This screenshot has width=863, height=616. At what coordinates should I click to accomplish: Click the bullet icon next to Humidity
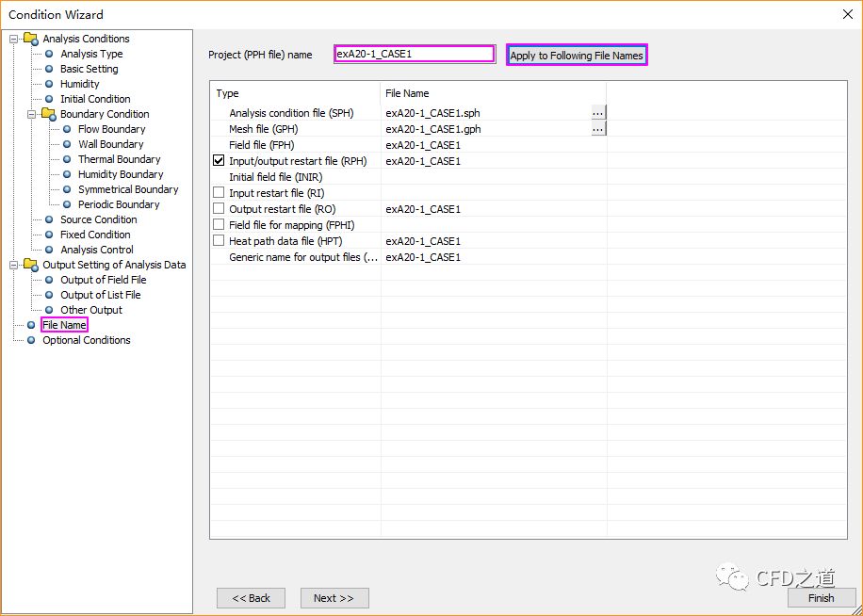point(49,84)
